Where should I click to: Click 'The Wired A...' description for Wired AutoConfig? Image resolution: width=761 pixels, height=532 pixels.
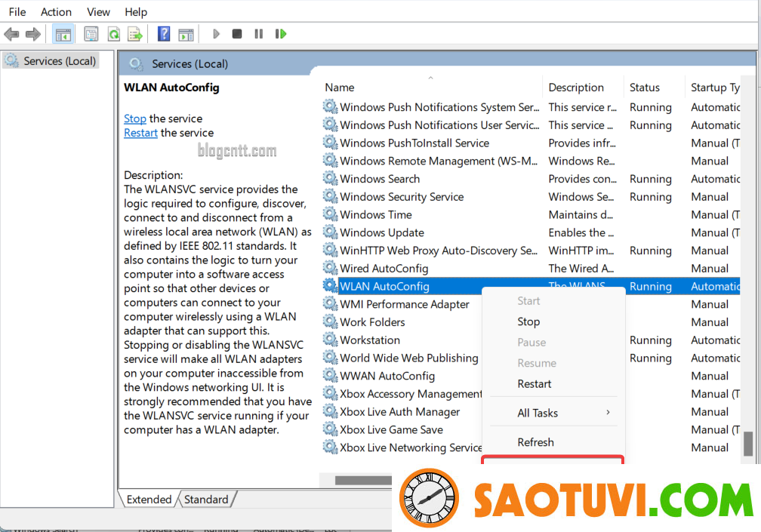point(581,268)
